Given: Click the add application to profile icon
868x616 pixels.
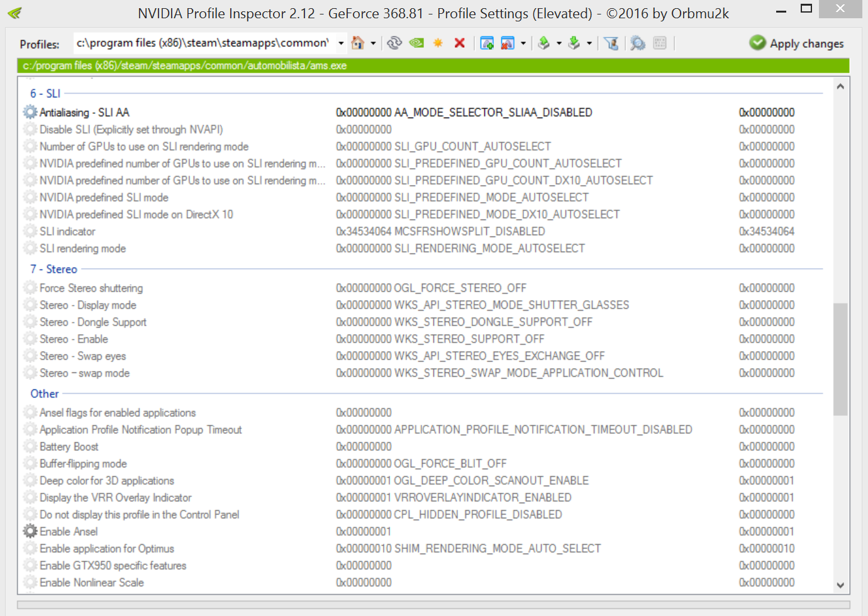Looking at the screenshot, I should pos(487,43).
